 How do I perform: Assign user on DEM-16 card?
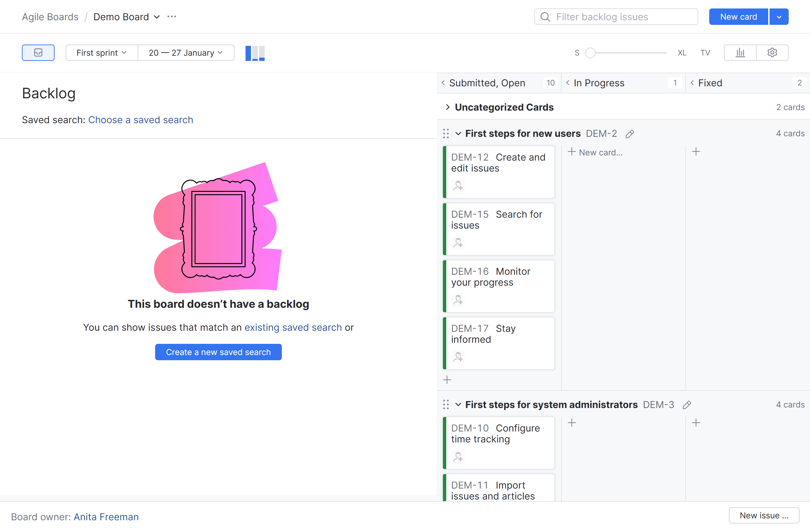[x=458, y=300]
